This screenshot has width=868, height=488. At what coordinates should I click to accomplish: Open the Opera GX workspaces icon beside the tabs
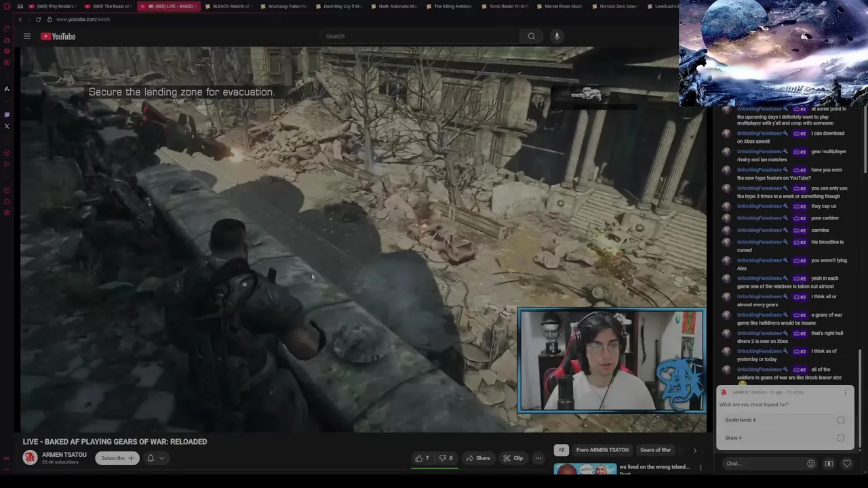click(x=20, y=6)
